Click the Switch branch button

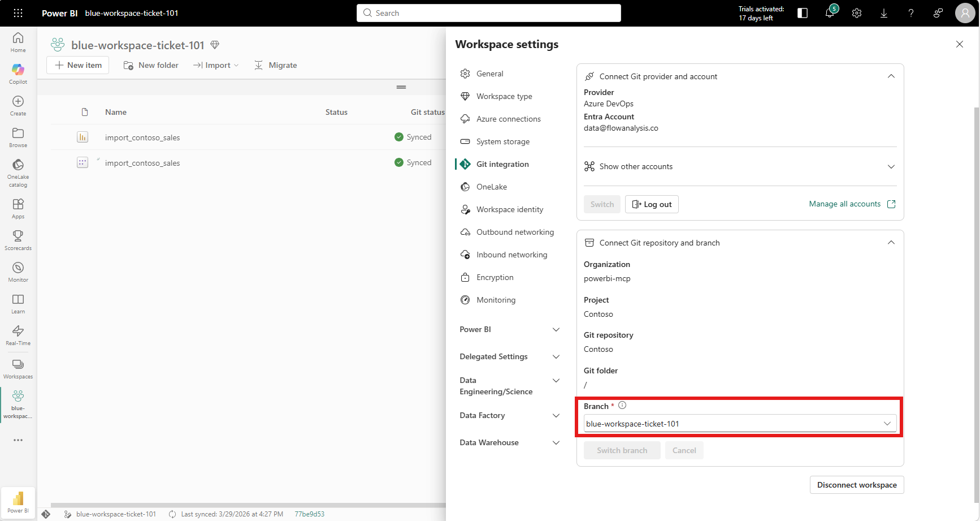622,450
